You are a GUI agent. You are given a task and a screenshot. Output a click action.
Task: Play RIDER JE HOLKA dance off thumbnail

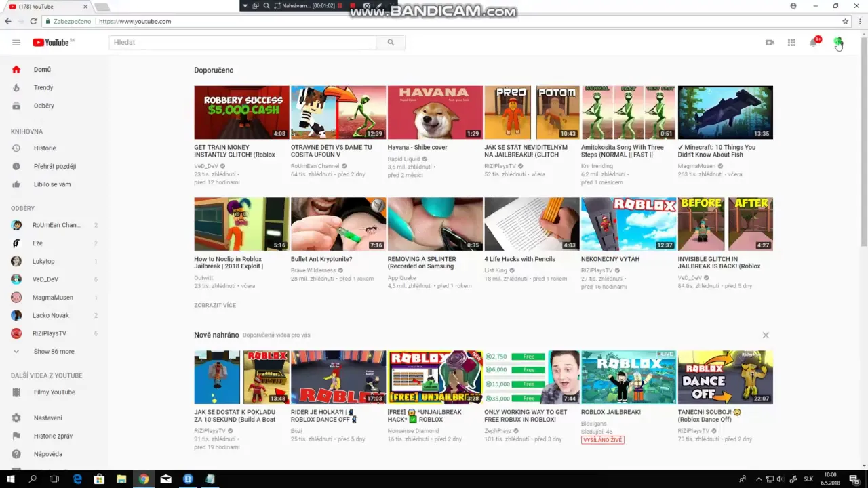[x=338, y=378]
